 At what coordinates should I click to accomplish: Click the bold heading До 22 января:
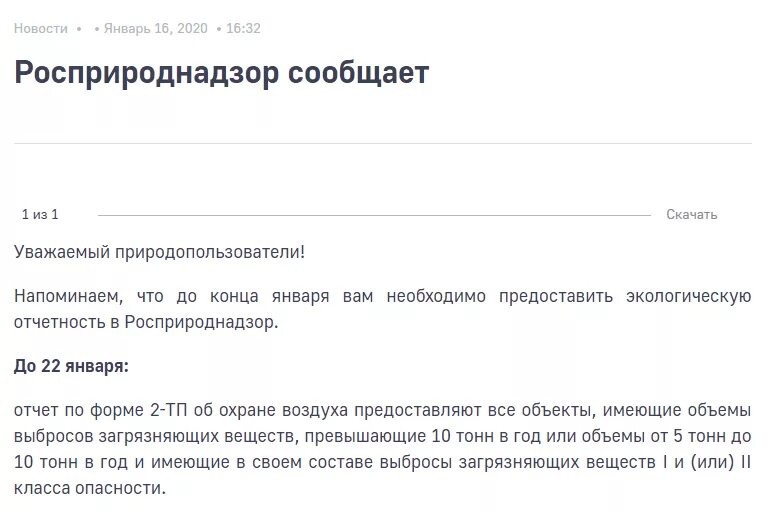tap(71, 366)
